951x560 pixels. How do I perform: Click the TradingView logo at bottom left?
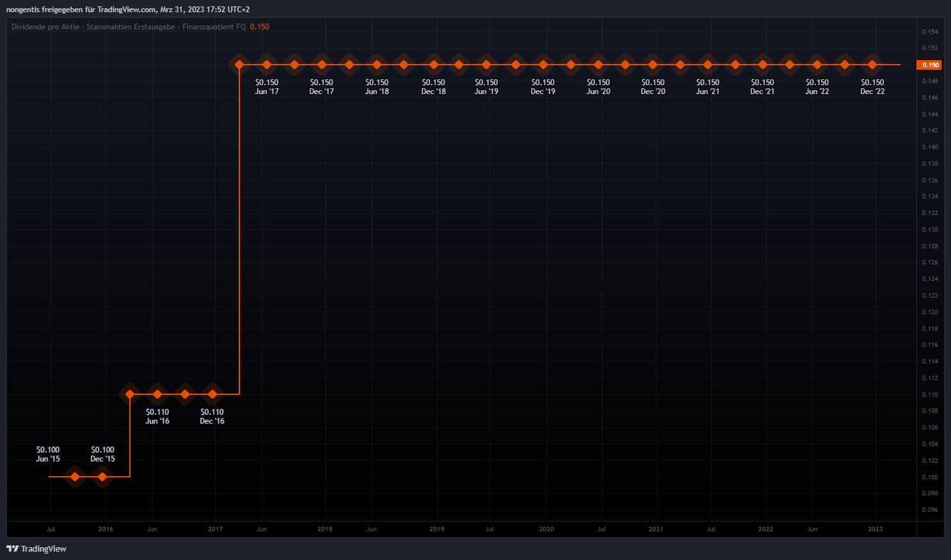tap(36, 548)
